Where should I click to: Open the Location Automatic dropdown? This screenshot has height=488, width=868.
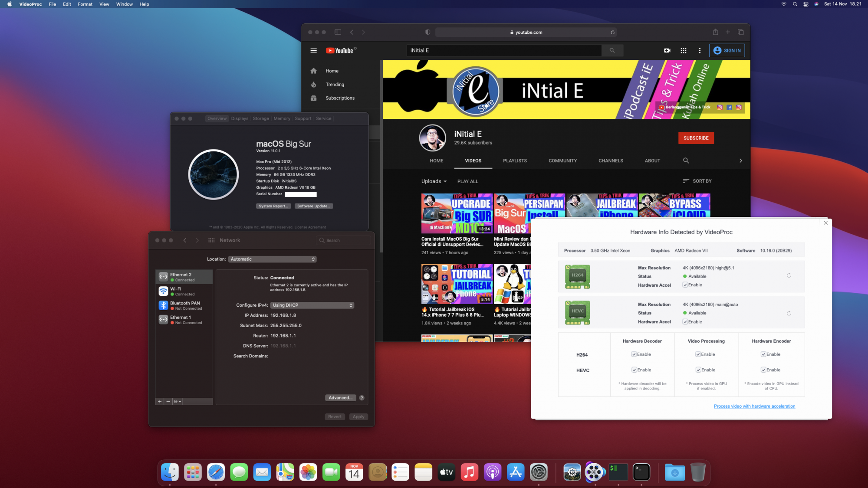(272, 259)
